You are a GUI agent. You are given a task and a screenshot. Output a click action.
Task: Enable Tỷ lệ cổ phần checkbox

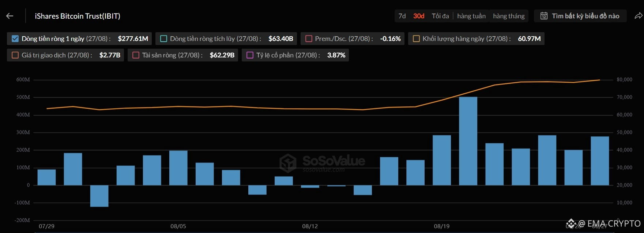250,55
